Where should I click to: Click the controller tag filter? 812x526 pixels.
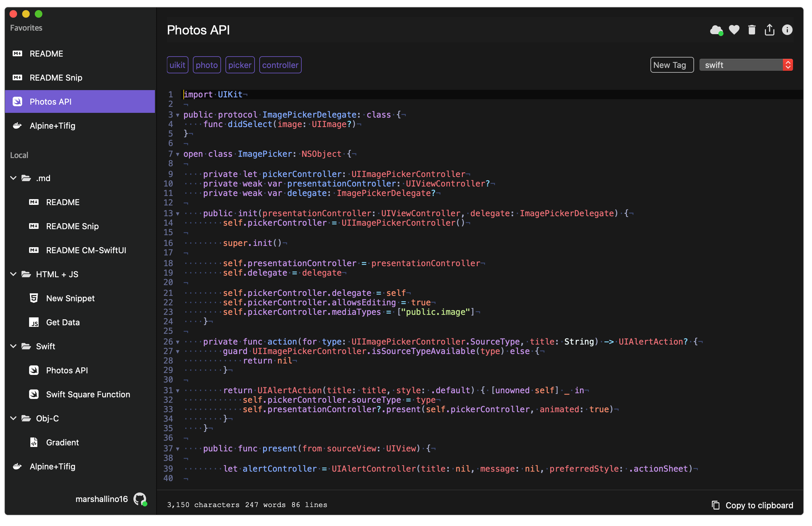[x=280, y=65]
